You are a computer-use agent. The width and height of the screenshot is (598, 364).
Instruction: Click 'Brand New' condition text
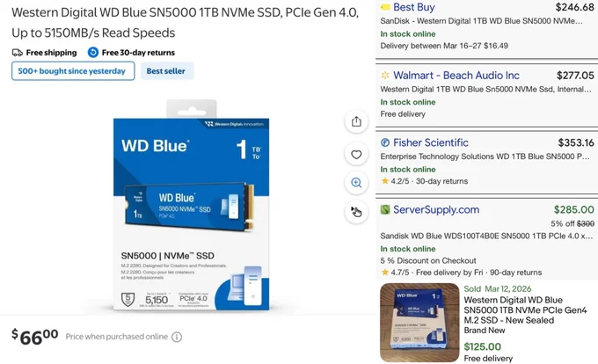click(x=485, y=331)
